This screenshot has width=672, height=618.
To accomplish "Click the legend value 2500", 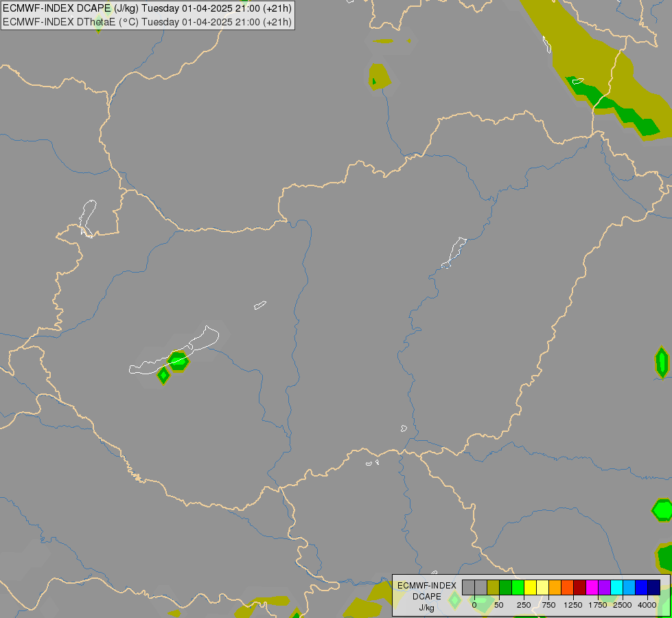I will [623, 605].
